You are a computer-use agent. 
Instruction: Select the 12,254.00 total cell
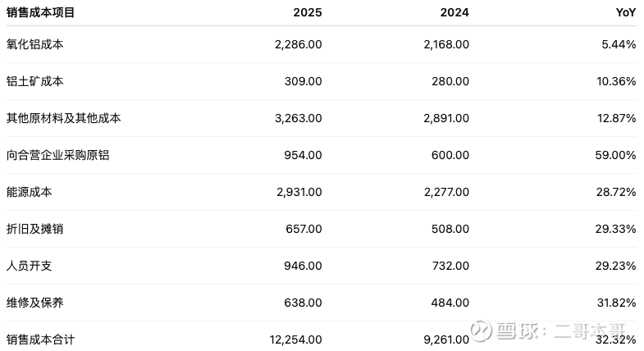(x=295, y=340)
